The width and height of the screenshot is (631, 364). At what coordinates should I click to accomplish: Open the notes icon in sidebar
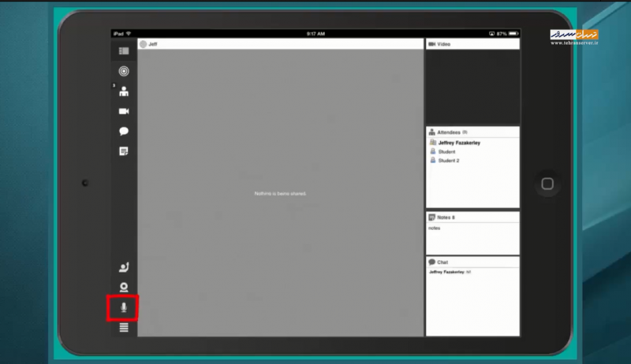click(124, 150)
